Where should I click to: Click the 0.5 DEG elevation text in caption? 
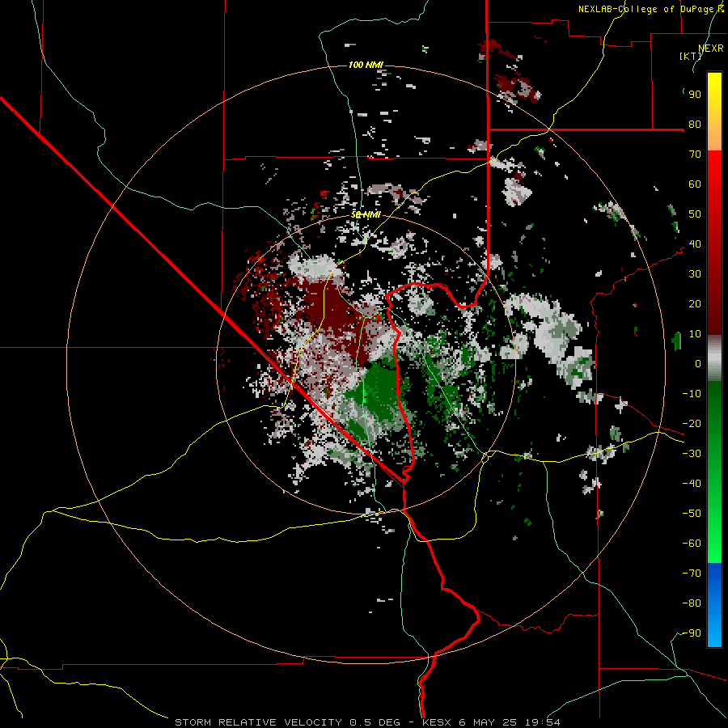tap(375, 722)
